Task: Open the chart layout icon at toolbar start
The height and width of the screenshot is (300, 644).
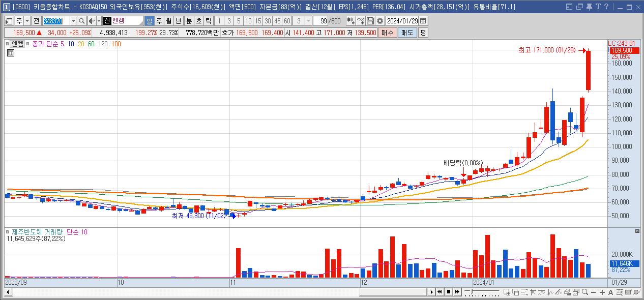Action: [x=8, y=21]
